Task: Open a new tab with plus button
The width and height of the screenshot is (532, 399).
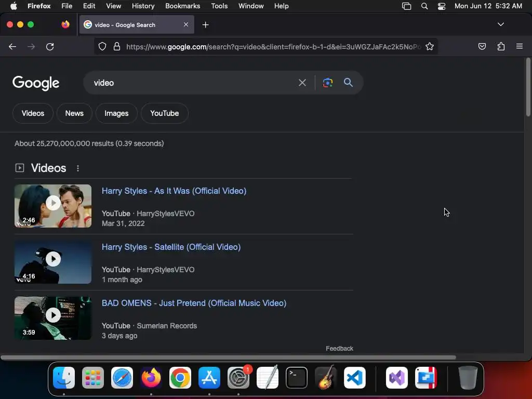Action: [x=205, y=25]
